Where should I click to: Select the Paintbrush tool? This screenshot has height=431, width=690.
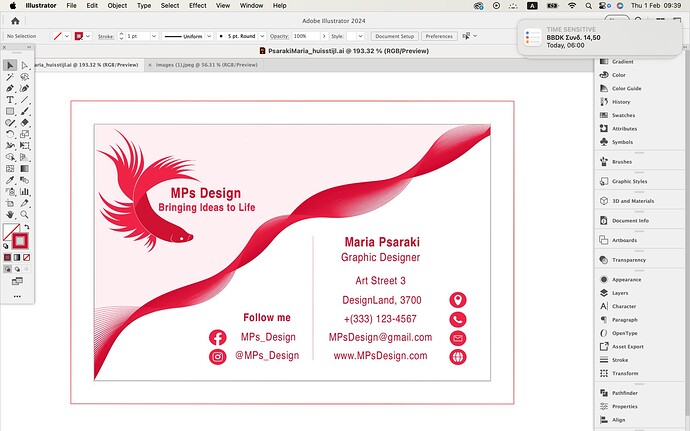pos(25,111)
